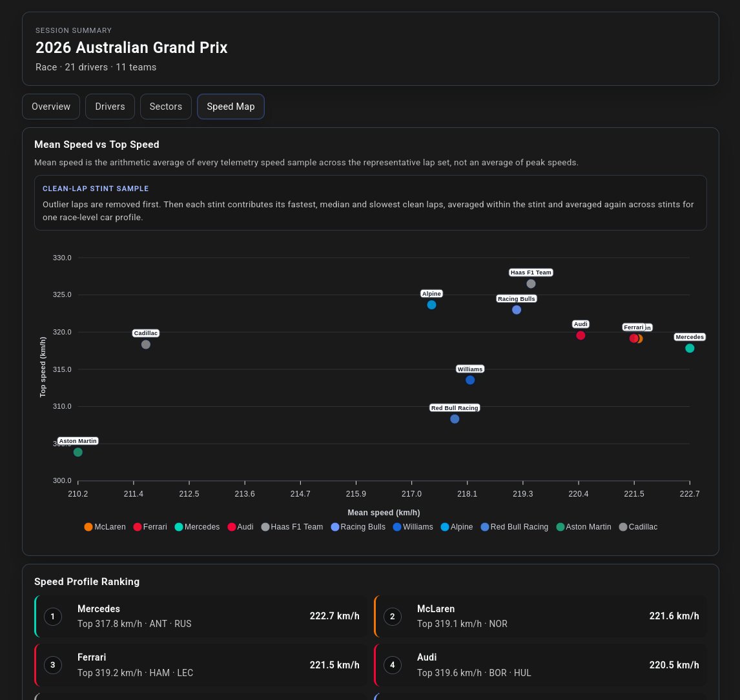The width and height of the screenshot is (740, 700).
Task: Click the Overview button
Action: click(x=51, y=107)
